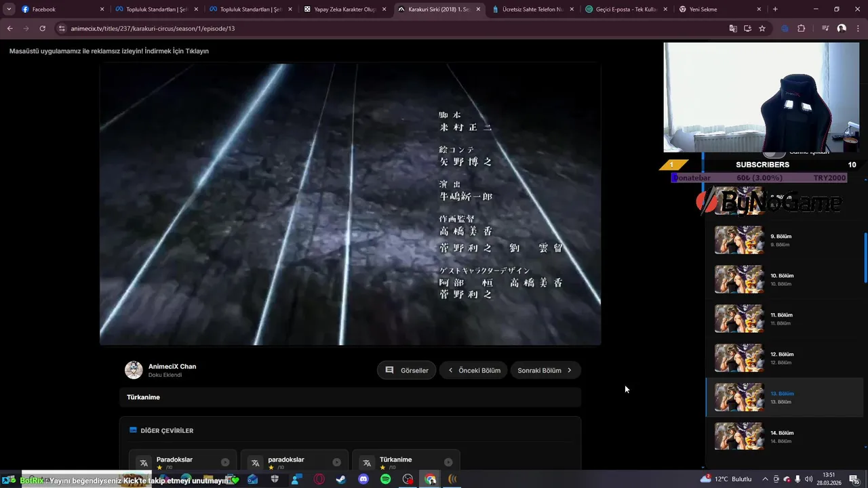Image resolution: width=868 pixels, height=488 pixels.
Task: Open the 12. Bölüm episode thumbnail
Action: (x=739, y=358)
